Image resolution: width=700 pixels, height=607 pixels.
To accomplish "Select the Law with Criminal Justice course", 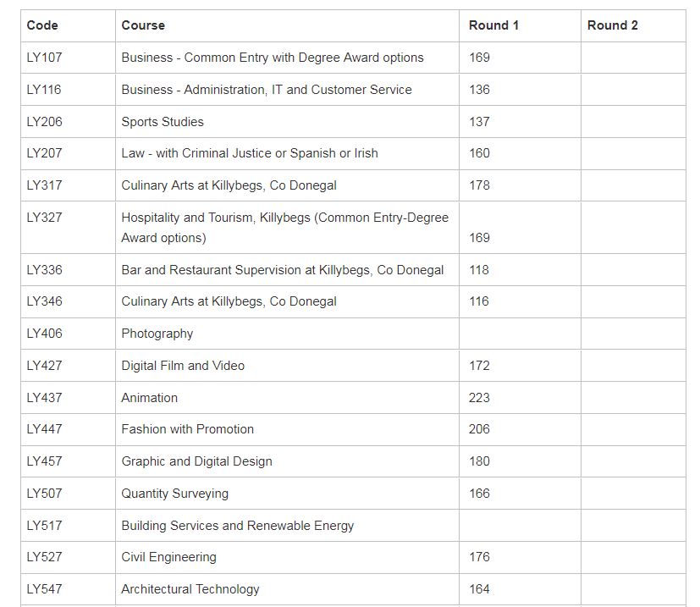I will click(250, 153).
